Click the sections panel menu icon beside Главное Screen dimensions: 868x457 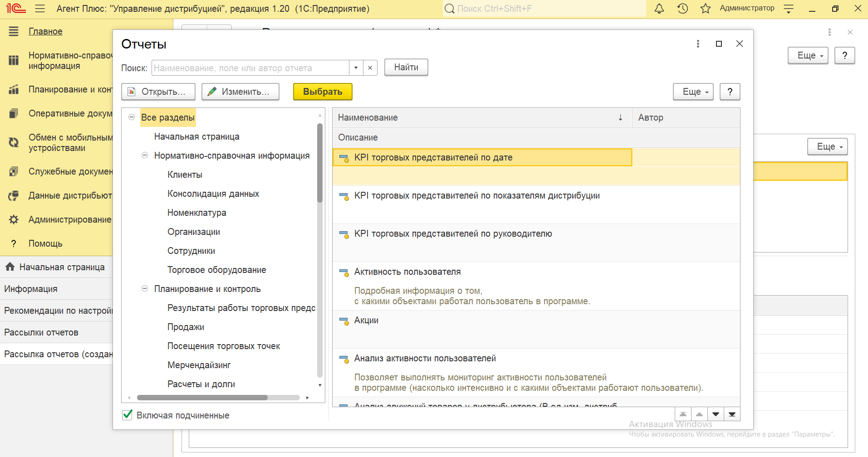point(14,31)
